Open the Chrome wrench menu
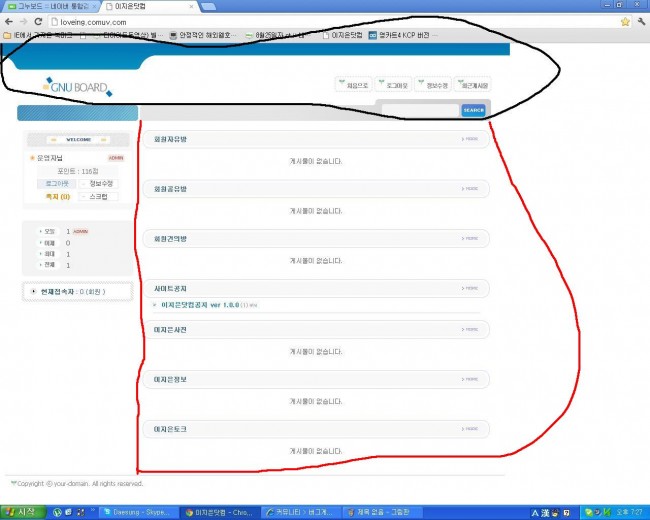The width and height of the screenshot is (650, 520). tap(640, 21)
